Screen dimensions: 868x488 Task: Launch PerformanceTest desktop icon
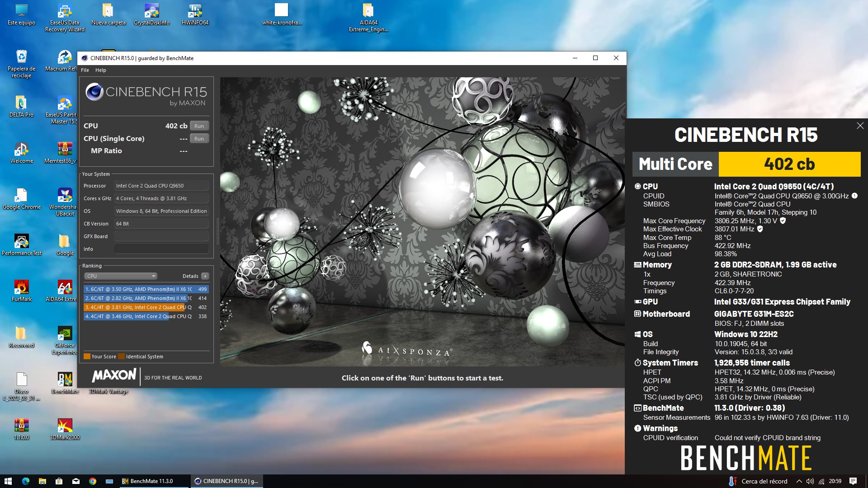pyautogui.click(x=21, y=245)
